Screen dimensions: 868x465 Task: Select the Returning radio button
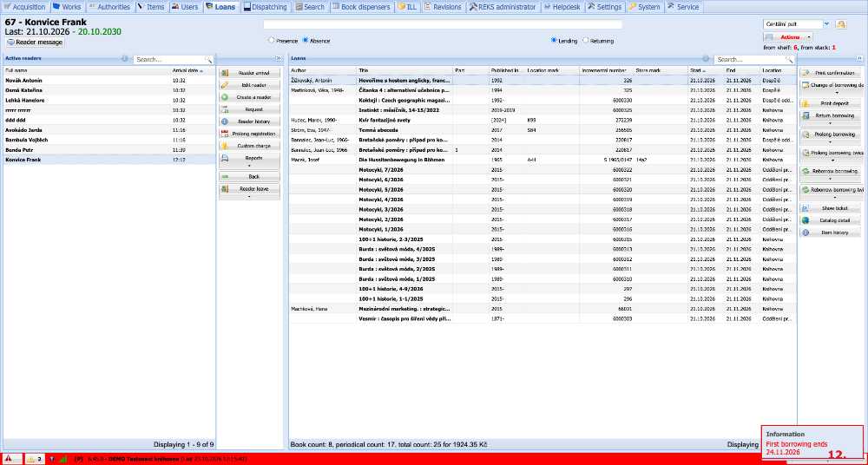click(586, 41)
